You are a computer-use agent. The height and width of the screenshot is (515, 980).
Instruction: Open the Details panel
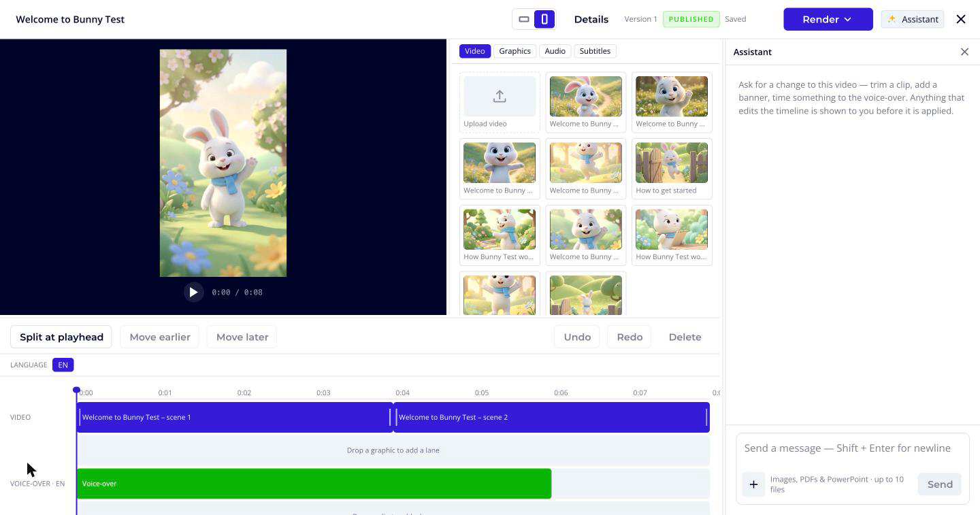[x=591, y=19]
